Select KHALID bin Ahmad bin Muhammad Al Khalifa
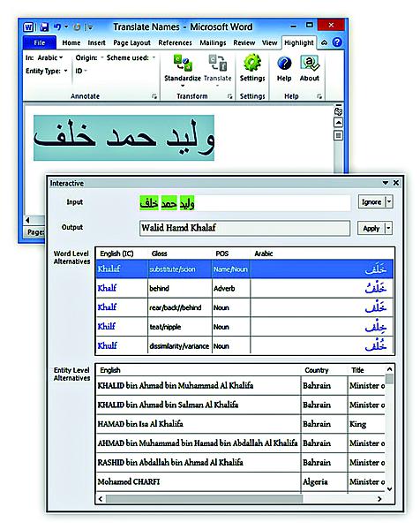The image size is (420, 530). tap(240, 386)
